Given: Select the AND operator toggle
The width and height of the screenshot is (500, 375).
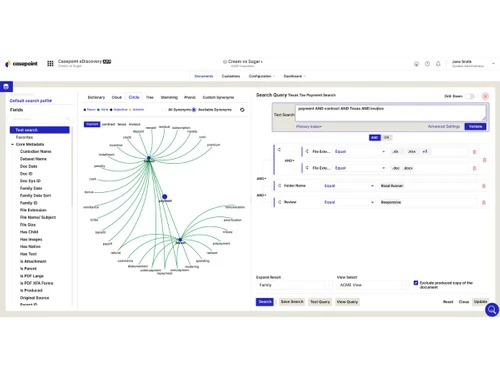Looking at the screenshot, I should (375, 137).
